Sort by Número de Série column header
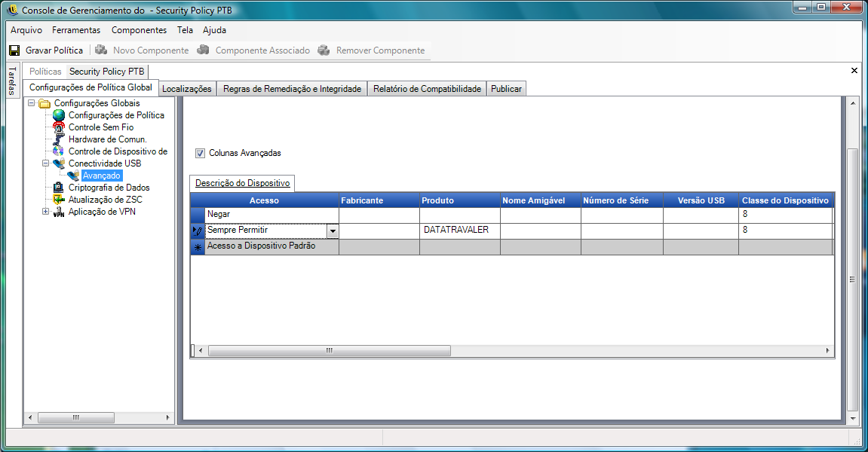This screenshot has width=868, height=452. coord(622,200)
